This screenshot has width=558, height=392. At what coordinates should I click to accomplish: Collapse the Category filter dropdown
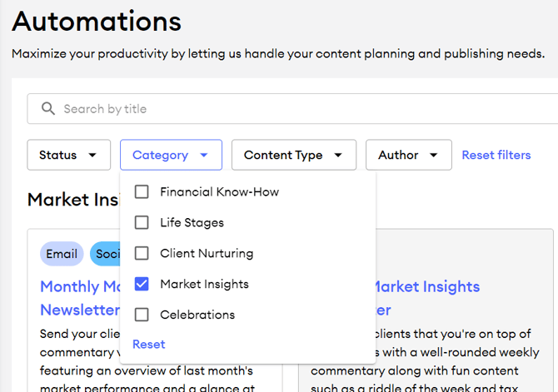171,155
